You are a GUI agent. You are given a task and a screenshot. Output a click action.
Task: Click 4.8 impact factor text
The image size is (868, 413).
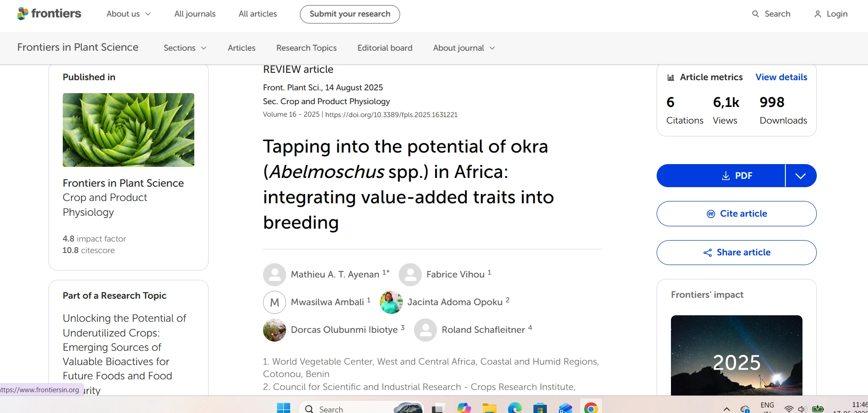click(94, 239)
